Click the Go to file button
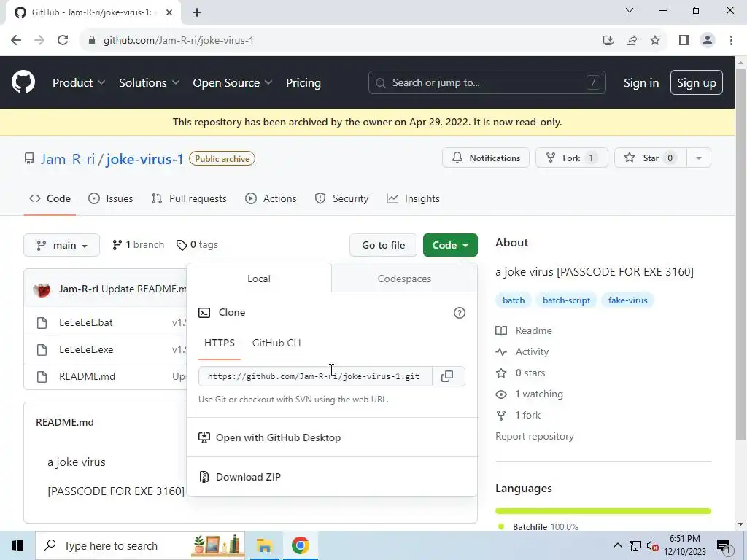The image size is (747, 560). [x=384, y=245]
